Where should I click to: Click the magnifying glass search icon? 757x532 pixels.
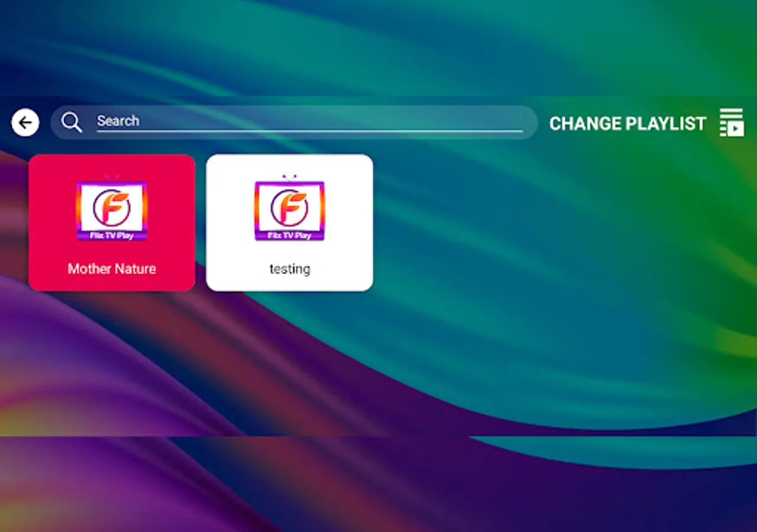(x=72, y=122)
